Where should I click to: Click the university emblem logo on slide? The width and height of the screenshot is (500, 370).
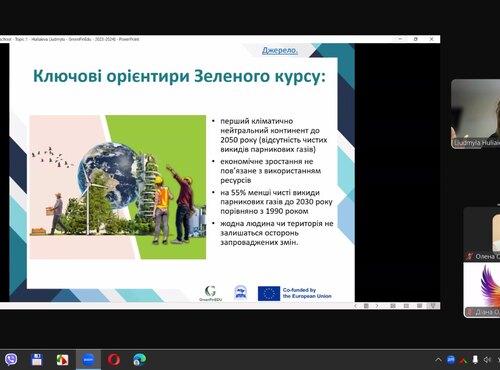coord(240,293)
